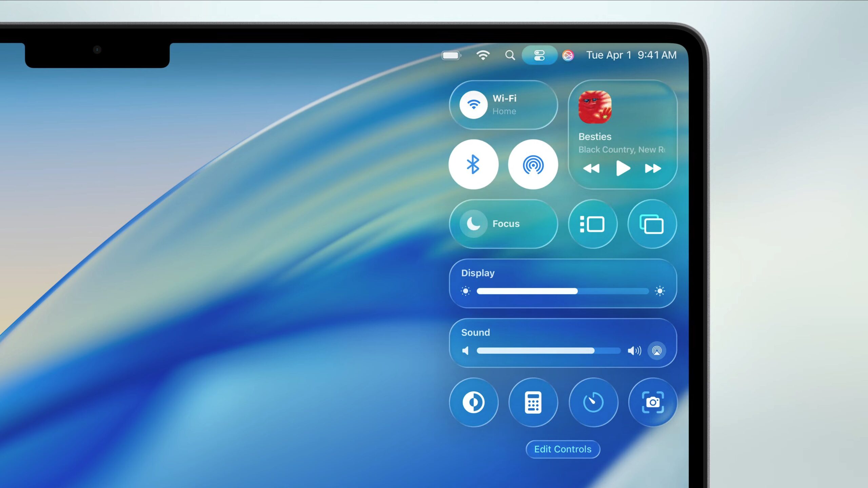
Task: Open Screen Mirroring control
Action: click(652, 224)
